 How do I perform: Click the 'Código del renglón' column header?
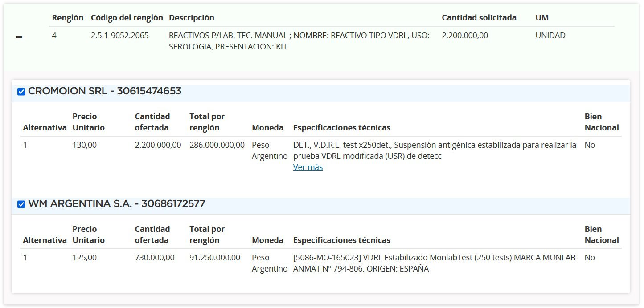click(127, 18)
